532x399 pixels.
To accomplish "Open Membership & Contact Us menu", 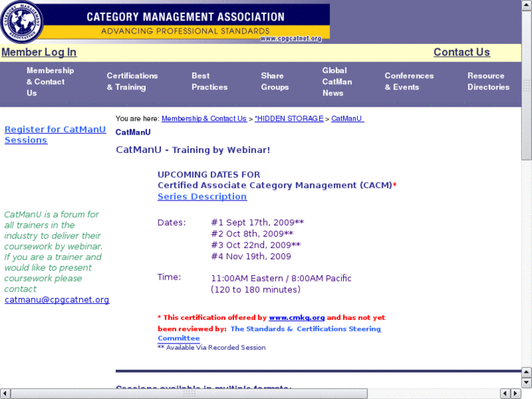I will point(50,81).
